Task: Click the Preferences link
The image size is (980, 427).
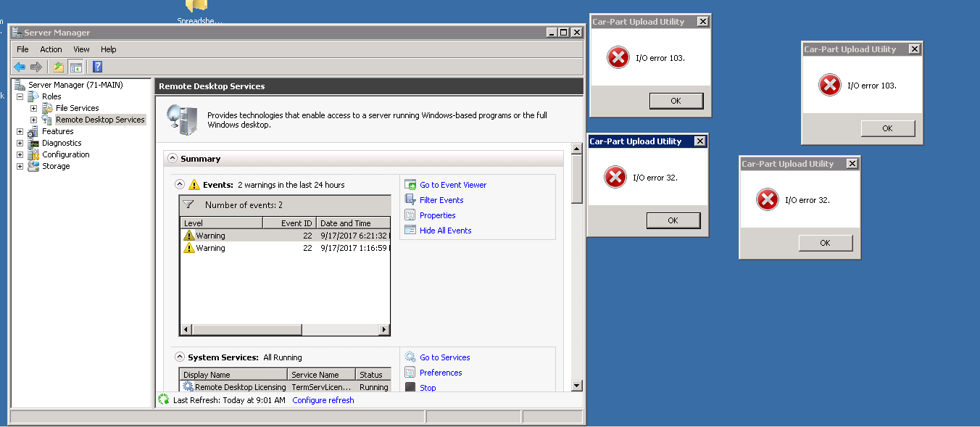Action: click(x=441, y=373)
